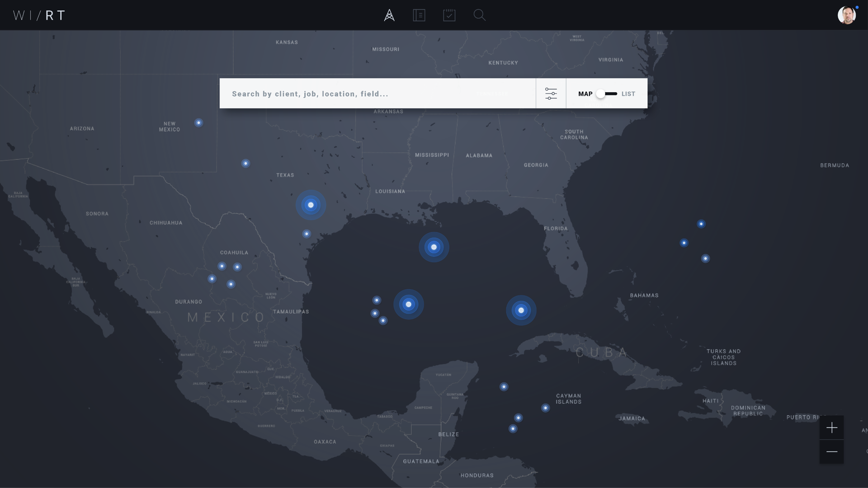This screenshot has height=488, width=868.
Task: Select the large Gulf marker north of Yucatán
Action: [409, 305]
